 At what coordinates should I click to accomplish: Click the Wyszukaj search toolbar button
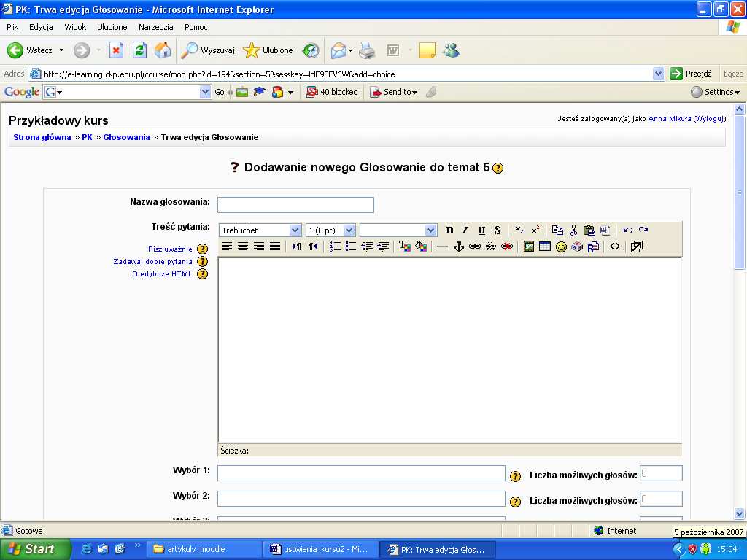click(208, 50)
